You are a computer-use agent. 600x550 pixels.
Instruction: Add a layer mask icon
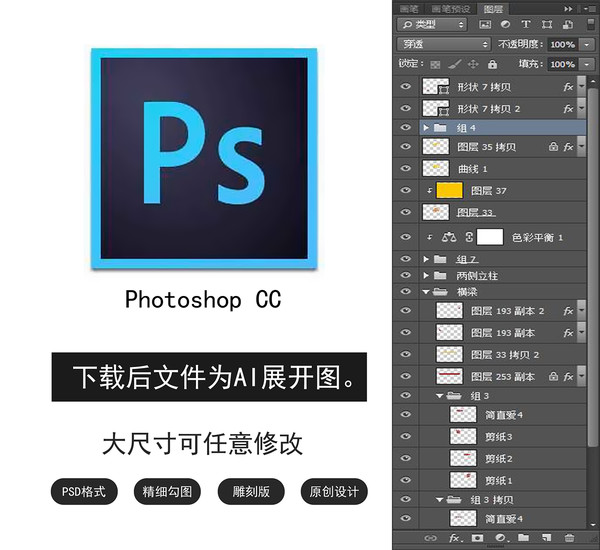coord(477,538)
